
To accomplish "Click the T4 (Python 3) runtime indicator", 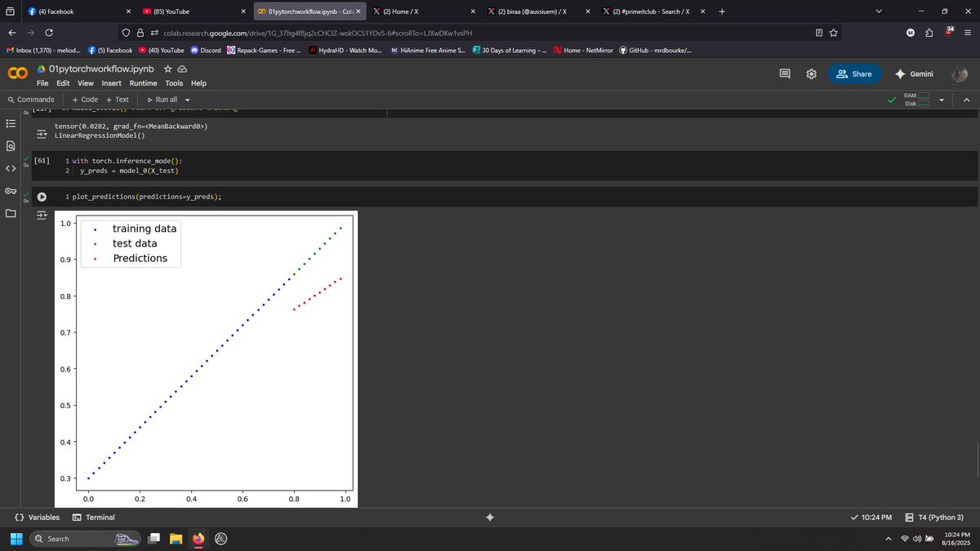I will pos(934,518).
